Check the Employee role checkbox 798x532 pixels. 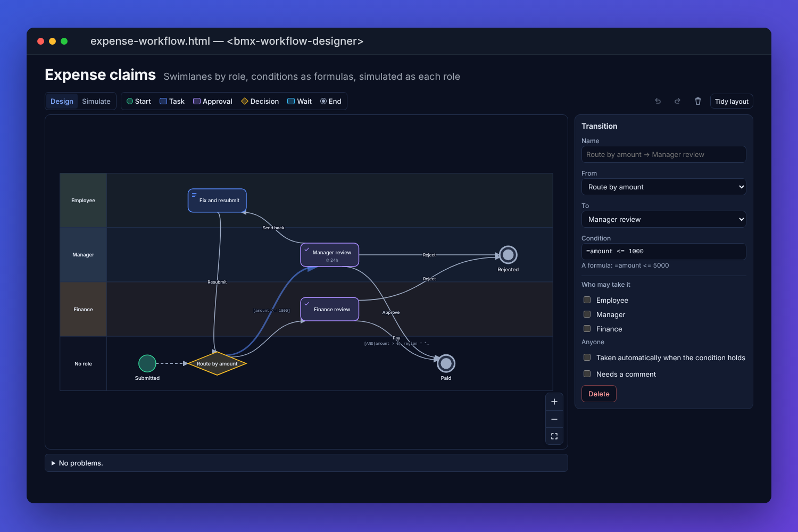click(587, 300)
